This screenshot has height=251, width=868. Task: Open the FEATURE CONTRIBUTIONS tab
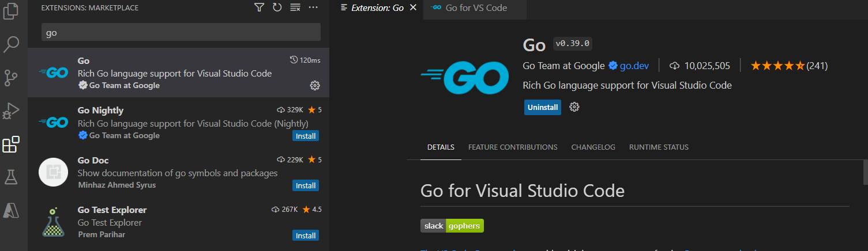tap(513, 147)
